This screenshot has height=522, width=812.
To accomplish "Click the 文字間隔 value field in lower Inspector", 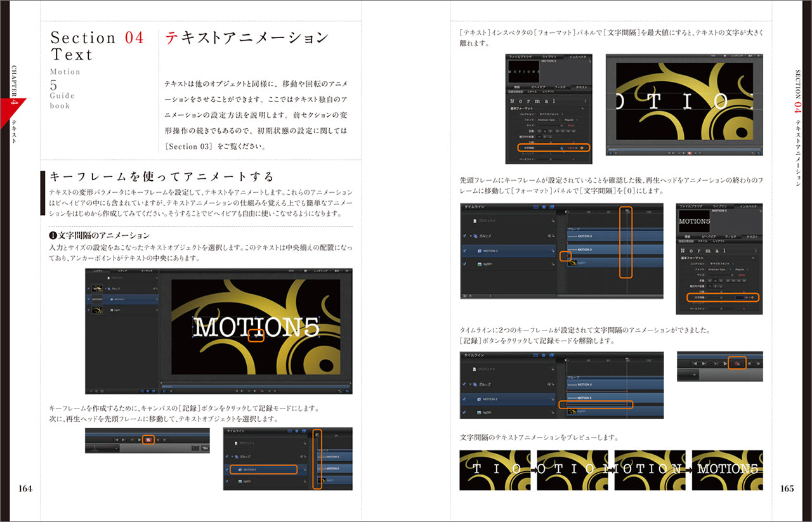I will click(740, 297).
